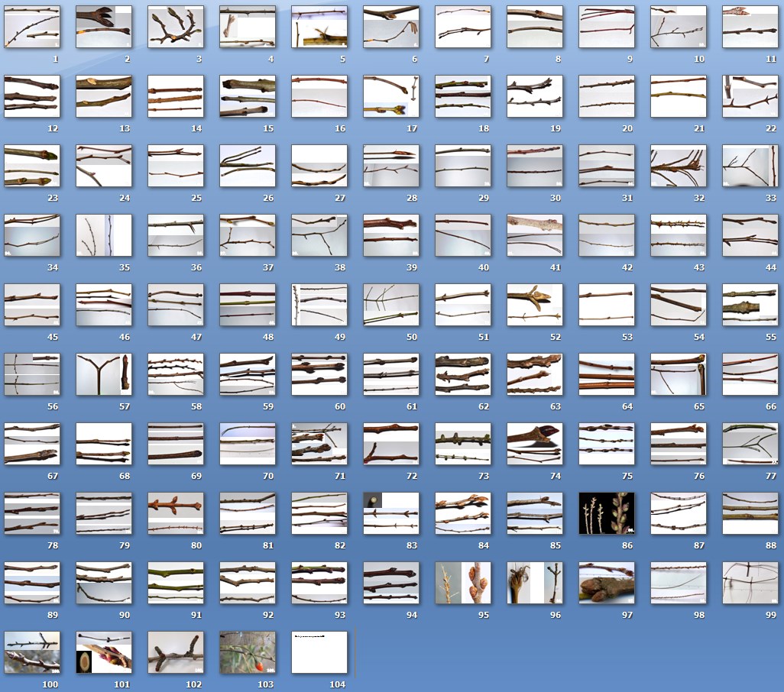Click thumbnail 80 with the orange-brown twig
784x692 pixels.
click(x=176, y=513)
